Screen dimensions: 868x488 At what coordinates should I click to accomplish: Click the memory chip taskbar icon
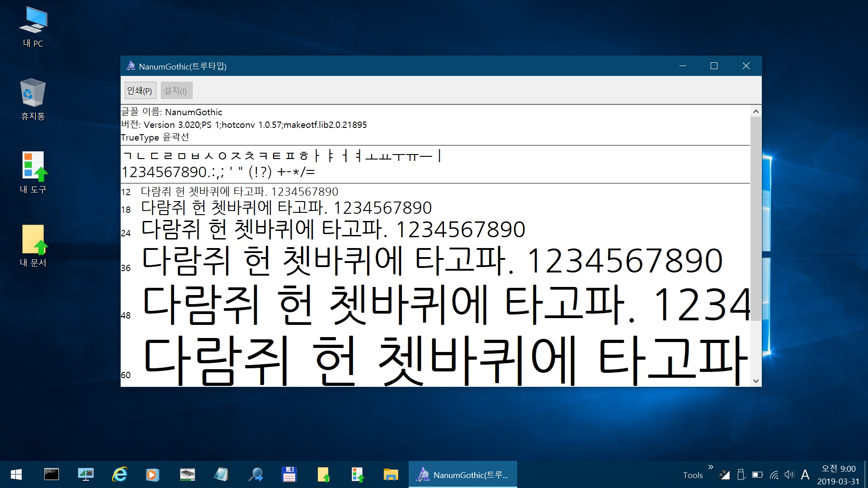[x=187, y=474]
